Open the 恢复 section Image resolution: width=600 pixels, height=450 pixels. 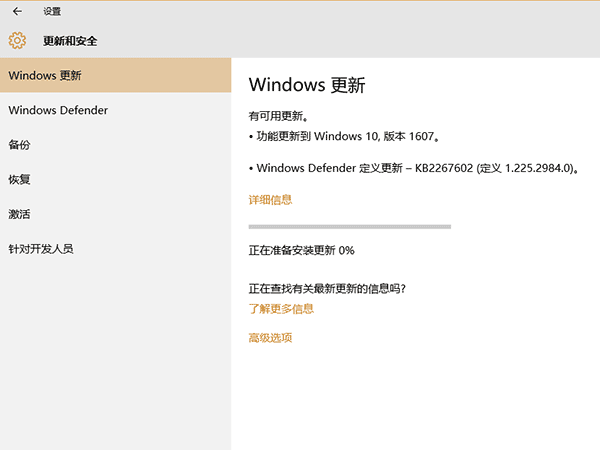click(x=116, y=179)
